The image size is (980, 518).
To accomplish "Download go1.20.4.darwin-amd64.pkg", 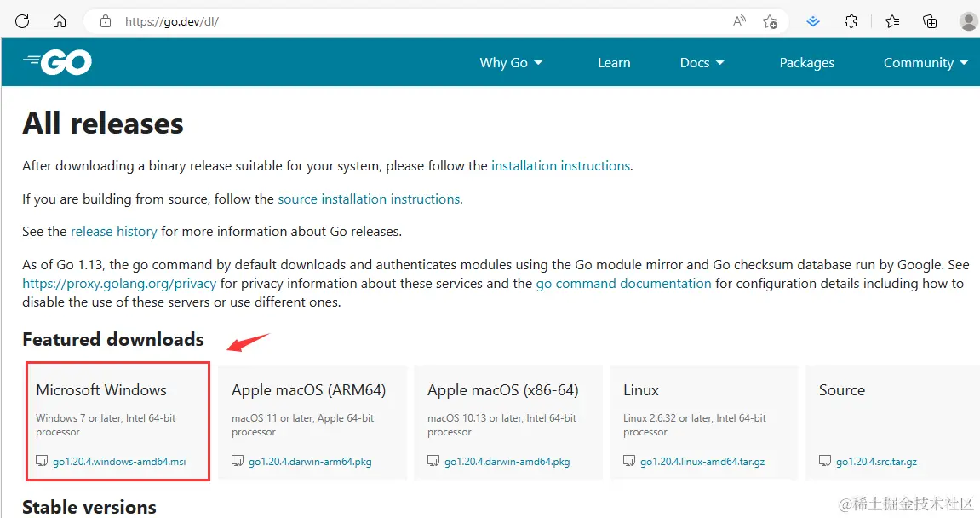I will pyautogui.click(x=507, y=462).
